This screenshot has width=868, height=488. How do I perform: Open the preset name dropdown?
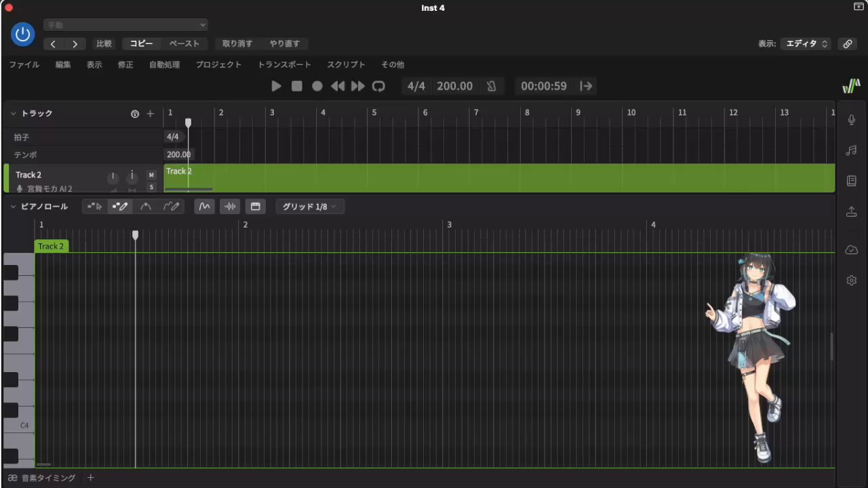[x=125, y=25]
